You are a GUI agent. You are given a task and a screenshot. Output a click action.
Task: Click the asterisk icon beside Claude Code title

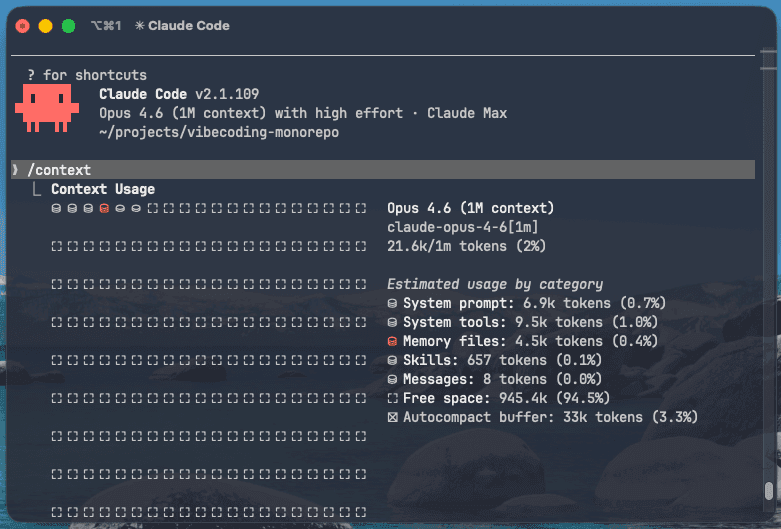tap(139, 25)
